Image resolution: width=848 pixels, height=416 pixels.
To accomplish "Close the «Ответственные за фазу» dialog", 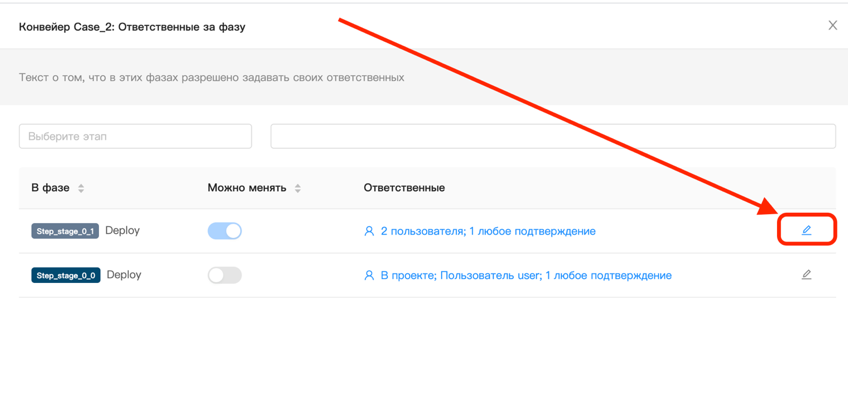I will (832, 26).
